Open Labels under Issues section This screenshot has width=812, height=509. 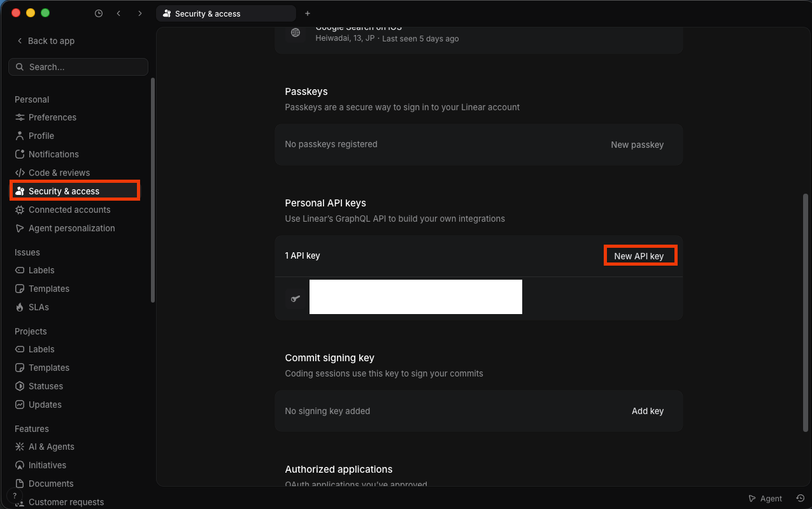[41, 270]
